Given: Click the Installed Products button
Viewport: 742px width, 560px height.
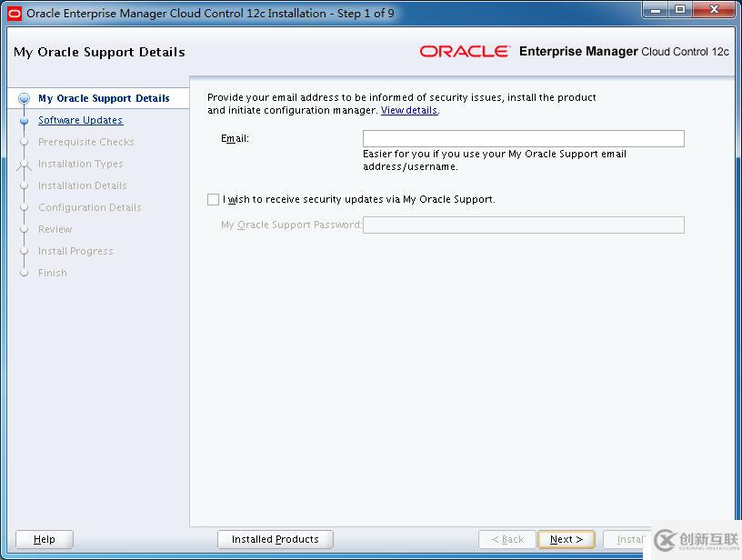Looking at the screenshot, I should pyautogui.click(x=275, y=538).
